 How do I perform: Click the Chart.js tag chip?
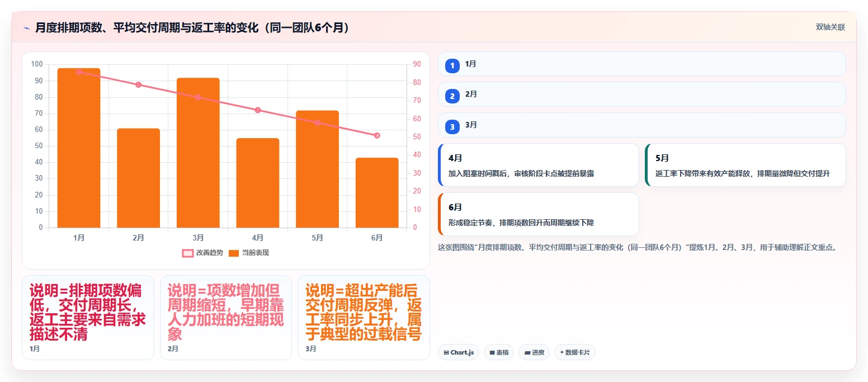[459, 352]
